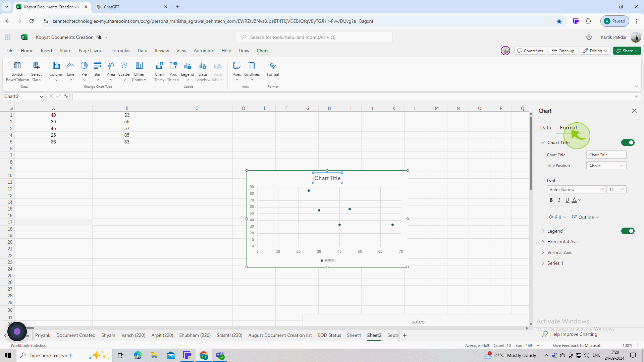Open Mail app from taskbar

point(171,355)
